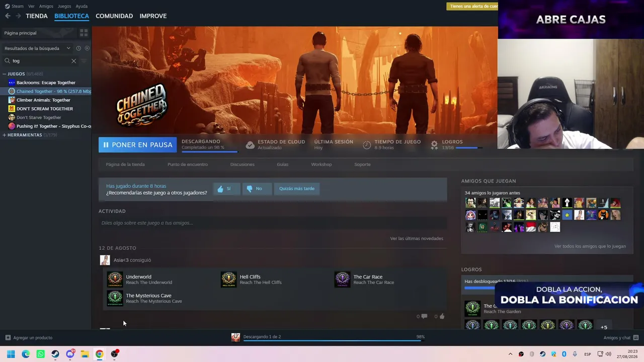Open Amigos y chat
This screenshot has width=644, height=362.
coord(621,338)
